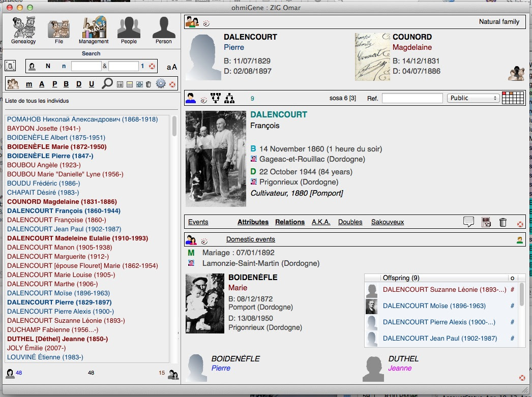This screenshot has width=532, height=397.
Task: Click the lifebuoy help icon in search row
Action: tap(152, 66)
